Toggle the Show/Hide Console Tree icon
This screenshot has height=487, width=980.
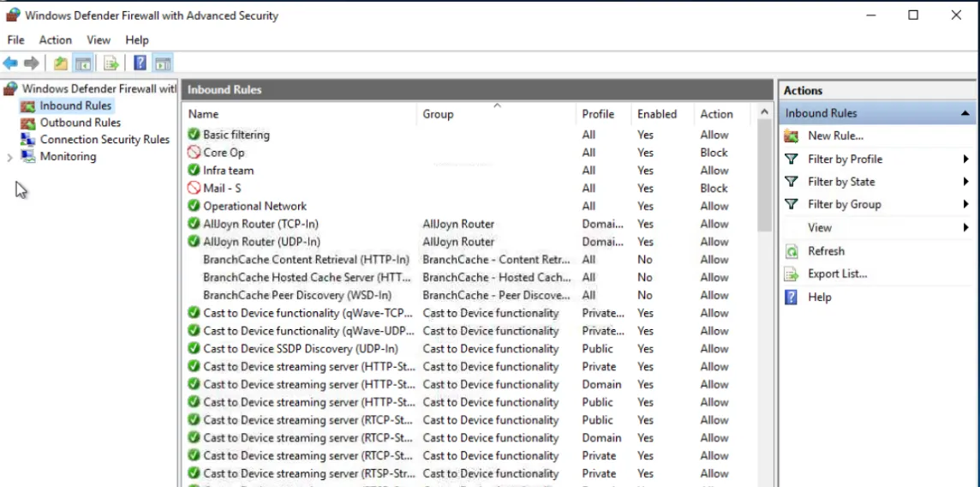83,63
